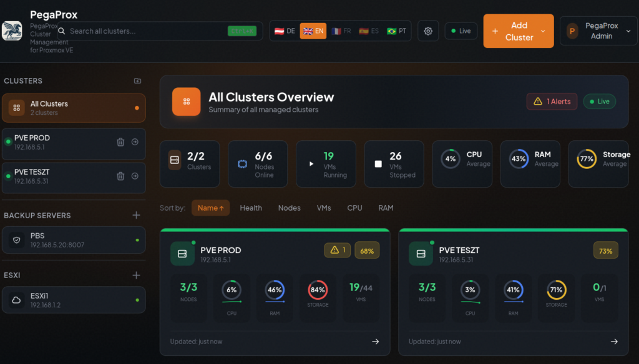Open PVE TESZT card arrow at bottom
639x364 pixels.
614,342
